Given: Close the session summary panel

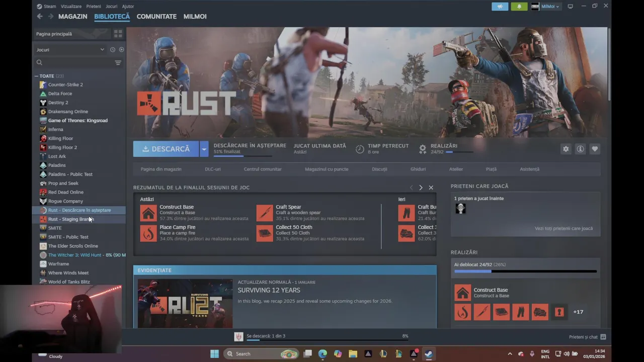Looking at the screenshot, I should pyautogui.click(x=431, y=188).
